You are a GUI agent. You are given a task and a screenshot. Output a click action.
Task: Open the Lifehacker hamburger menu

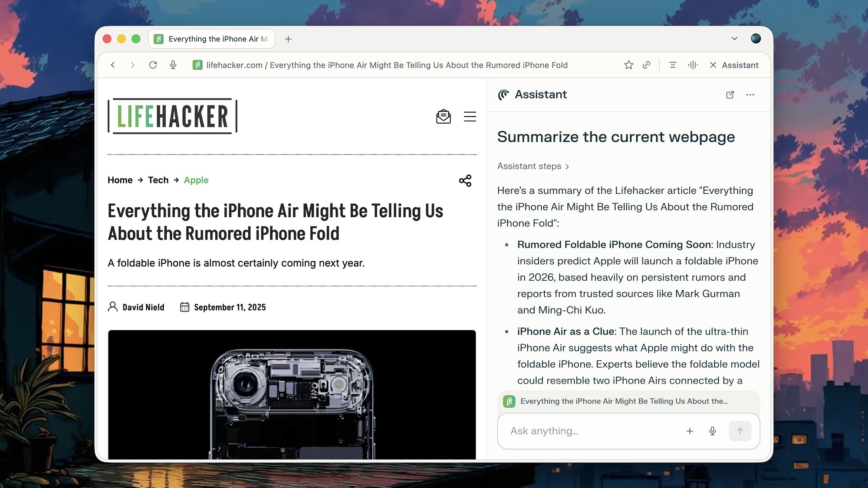tap(470, 116)
